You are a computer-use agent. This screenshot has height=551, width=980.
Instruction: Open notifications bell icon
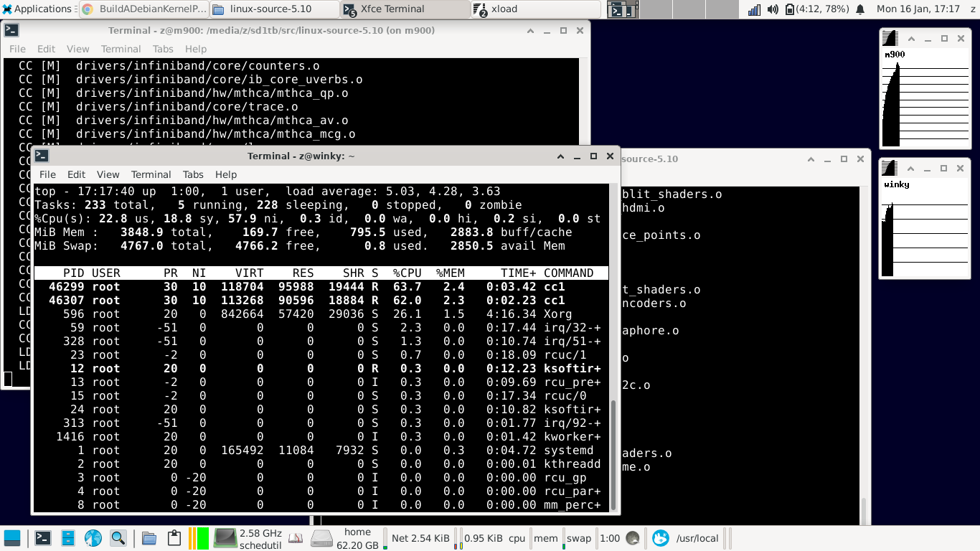pyautogui.click(x=861, y=9)
